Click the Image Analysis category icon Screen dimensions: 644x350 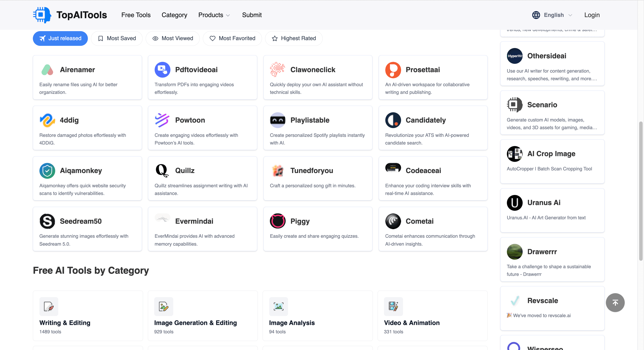tap(278, 307)
